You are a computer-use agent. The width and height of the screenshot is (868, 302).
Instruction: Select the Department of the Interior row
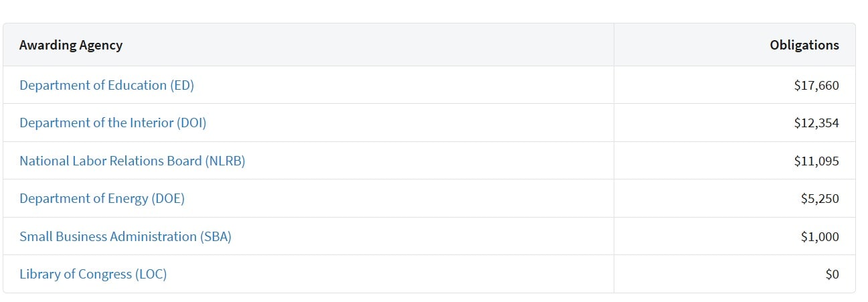pos(429,123)
